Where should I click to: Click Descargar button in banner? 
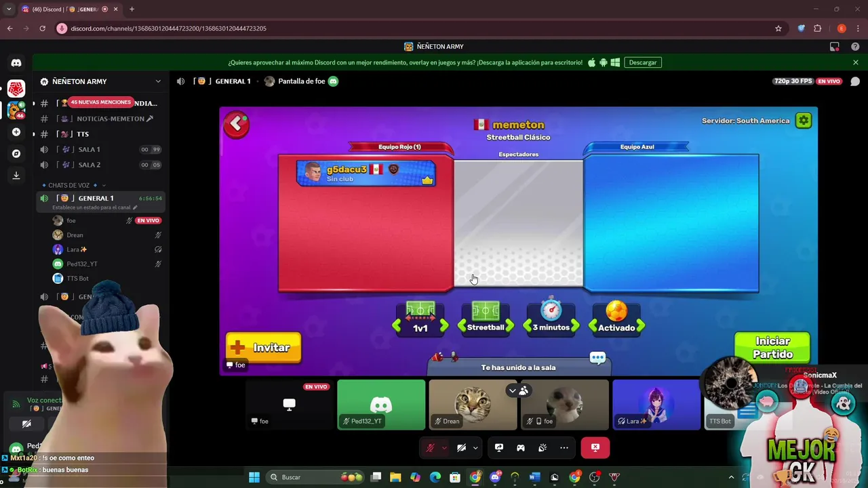click(642, 62)
